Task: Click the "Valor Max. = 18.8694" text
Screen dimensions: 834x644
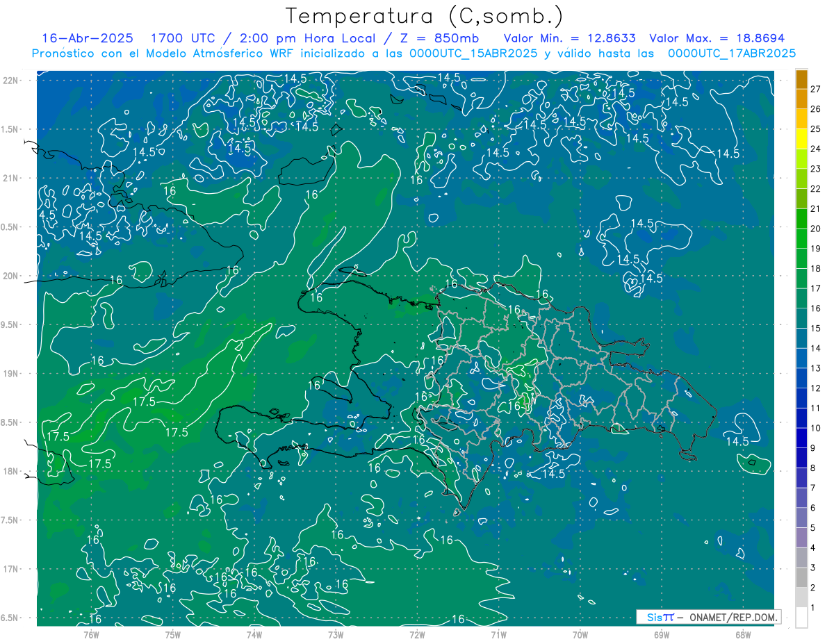Action: (x=717, y=38)
